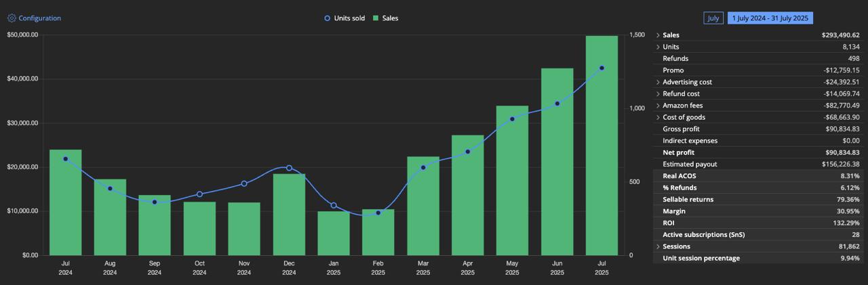The height and width of the screenshot is (285, 868).
Task: Click the Apr 2025 x-axis label
Action: tap(468, 267)
